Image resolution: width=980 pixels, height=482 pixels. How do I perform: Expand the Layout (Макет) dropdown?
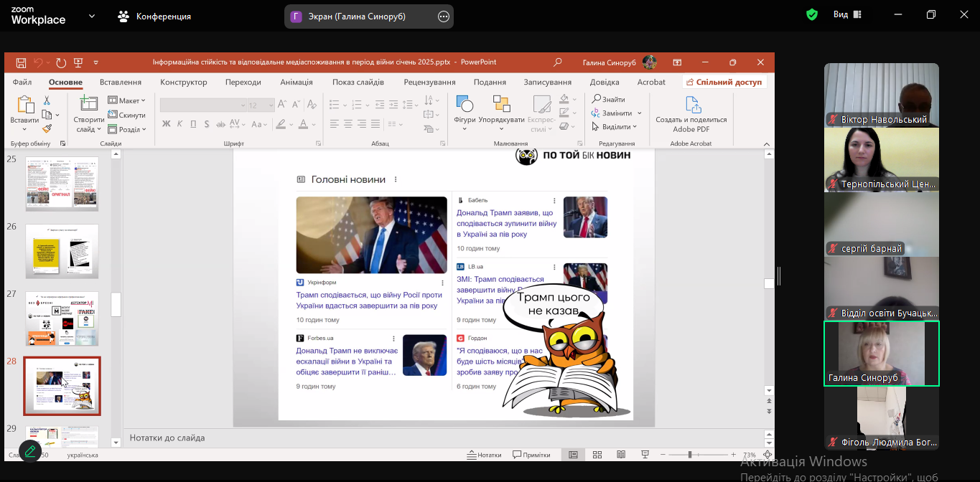[127, 100]
